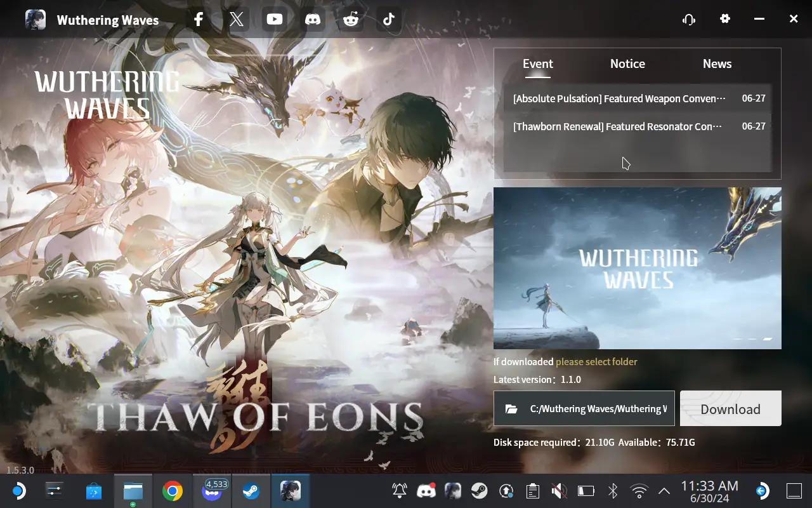Click the customer support headset icon
Screen dimensions: 812x508
(689, 19)
